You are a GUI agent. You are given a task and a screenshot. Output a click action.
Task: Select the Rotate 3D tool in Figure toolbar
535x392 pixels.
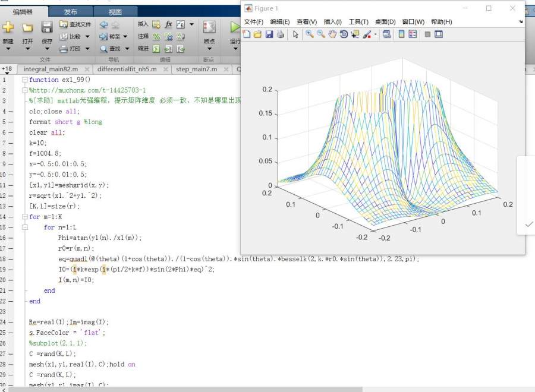coord(344,34)
